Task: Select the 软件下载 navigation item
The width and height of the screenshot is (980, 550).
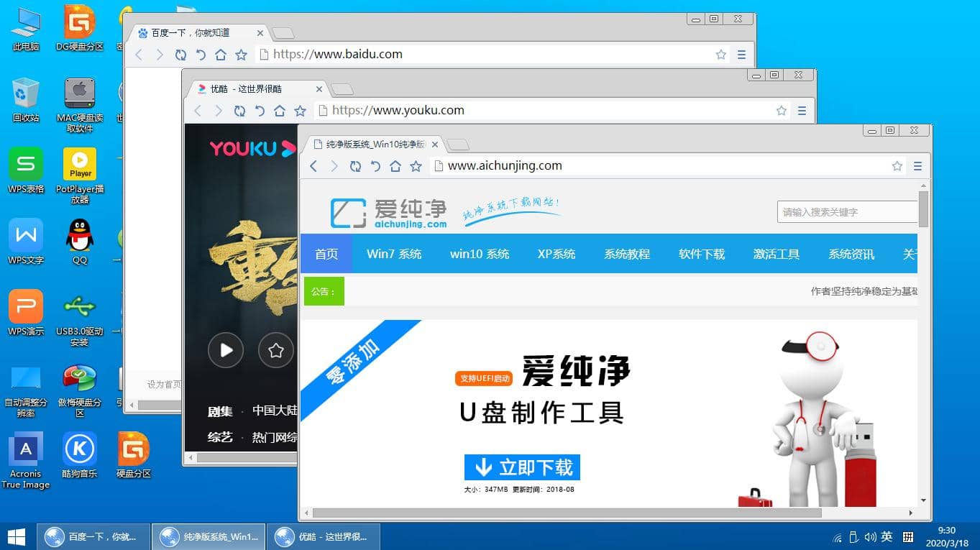Action: tap(701, 254)
